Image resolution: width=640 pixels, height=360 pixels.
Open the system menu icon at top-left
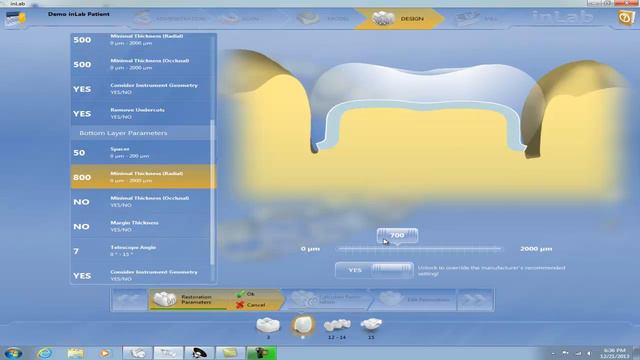coord(16,19)
